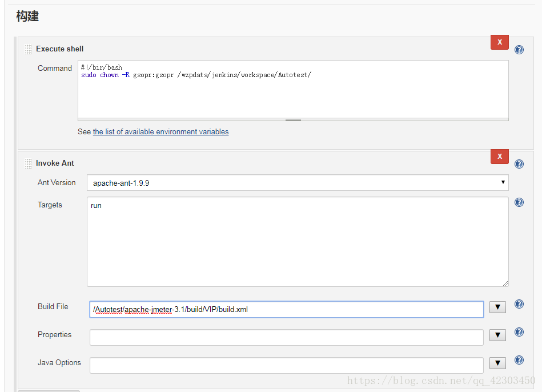This screenshot has height=392, width=542.
Task: Click the 'Build File' label
Action: tap(53, 306)
